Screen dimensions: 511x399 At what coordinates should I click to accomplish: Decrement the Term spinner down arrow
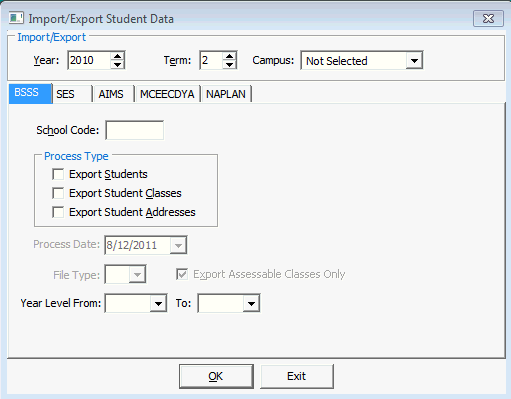tap(229, 64)
